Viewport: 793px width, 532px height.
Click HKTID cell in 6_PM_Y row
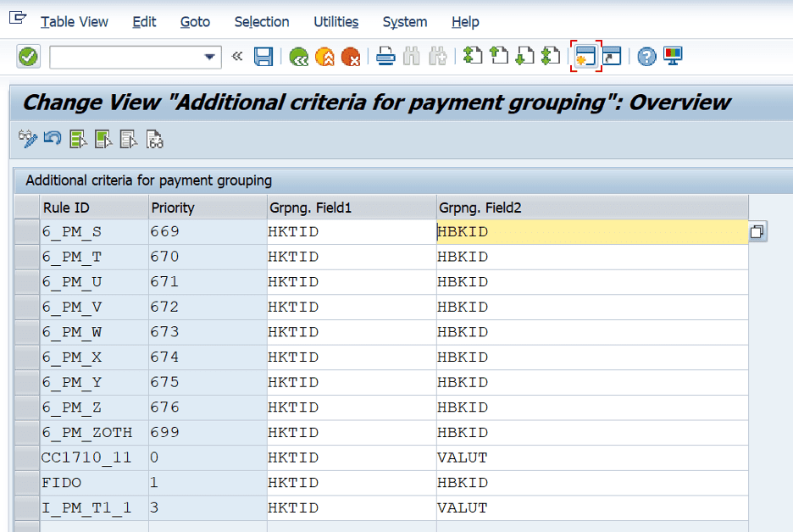(x=352, y=382)
